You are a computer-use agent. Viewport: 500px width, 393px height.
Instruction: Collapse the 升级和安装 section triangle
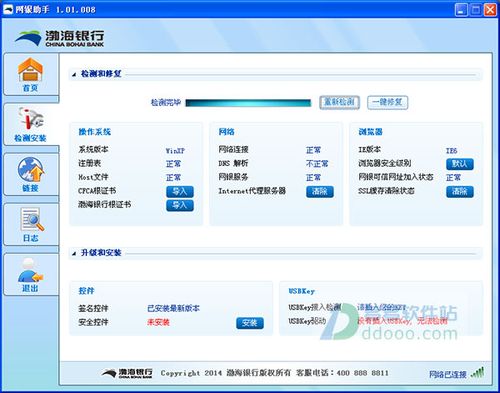(x=74, y=254)
